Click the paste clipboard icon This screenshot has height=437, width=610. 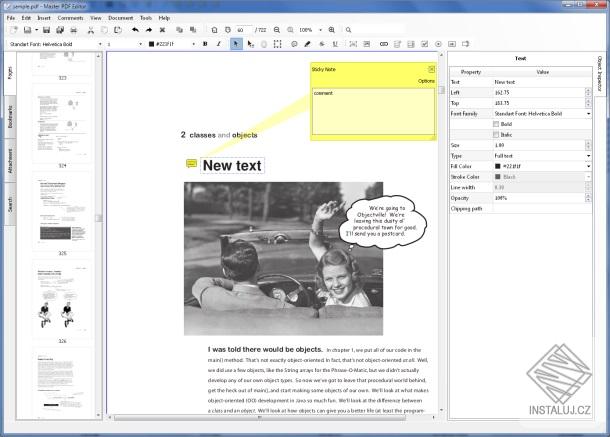pyautogui.click(x=118, y=30)
